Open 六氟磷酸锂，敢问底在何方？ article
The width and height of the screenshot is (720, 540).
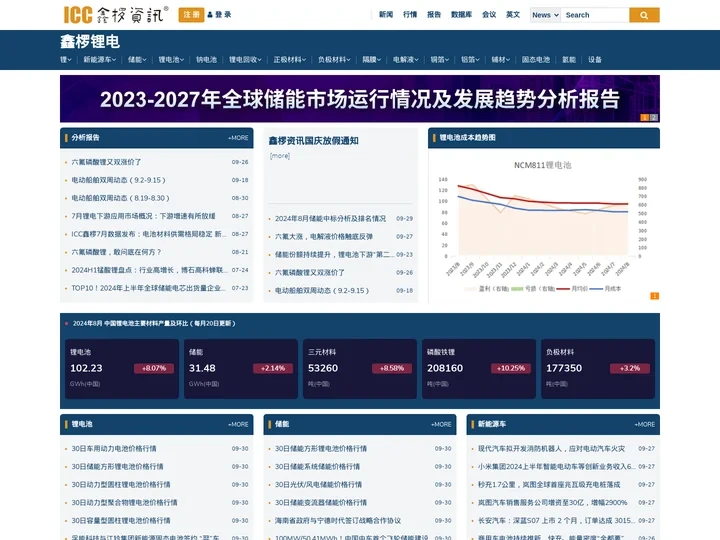point(116,252)
